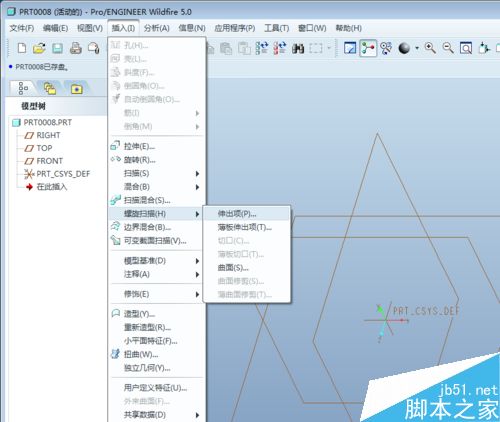Switch to the folder browser navigator tab
Viewport: 500px width, 422px height.
pos(50,89)
